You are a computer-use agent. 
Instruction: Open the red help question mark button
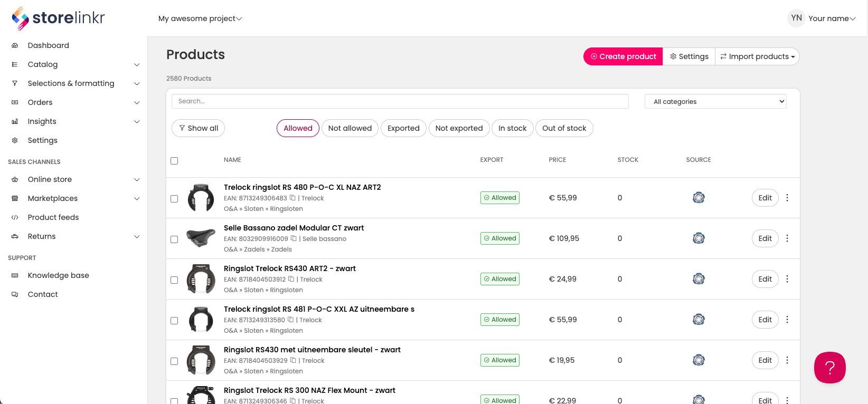pos(830,368)
